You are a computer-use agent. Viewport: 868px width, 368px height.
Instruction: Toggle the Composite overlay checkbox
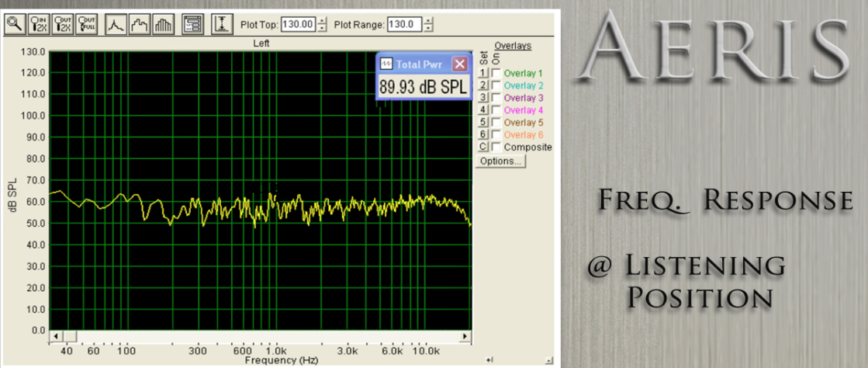coord(496,147)
